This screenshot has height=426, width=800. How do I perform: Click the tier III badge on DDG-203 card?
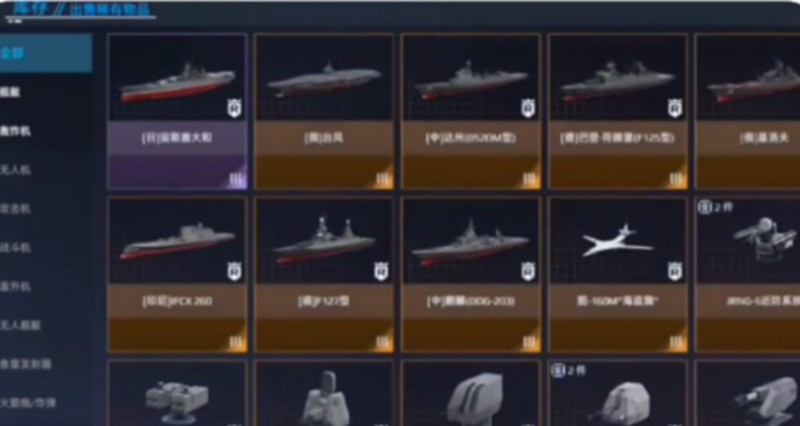[530, 342]
